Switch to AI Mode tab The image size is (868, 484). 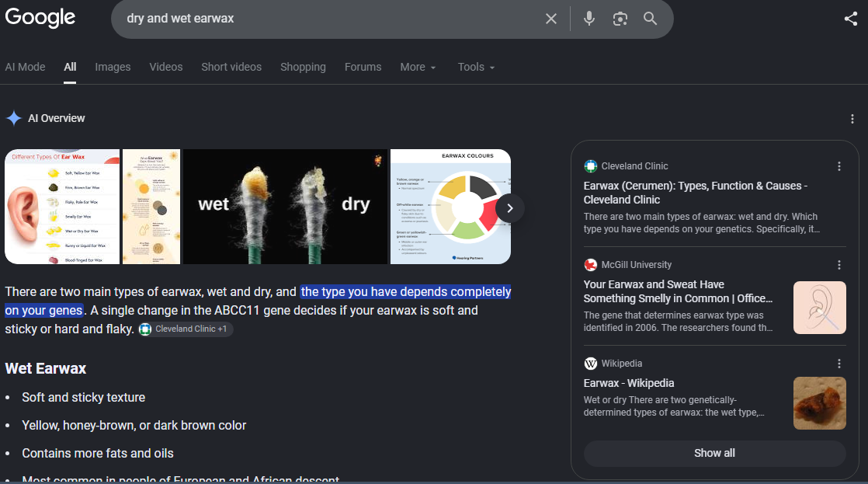tap(25, 67)
